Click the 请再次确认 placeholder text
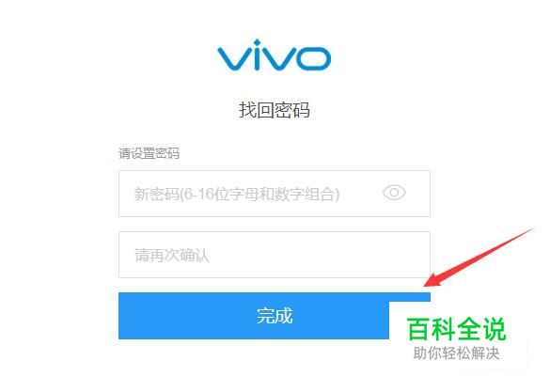Viewport: 550px width, 392px height. pyautogui.click(x=172, y=256)
